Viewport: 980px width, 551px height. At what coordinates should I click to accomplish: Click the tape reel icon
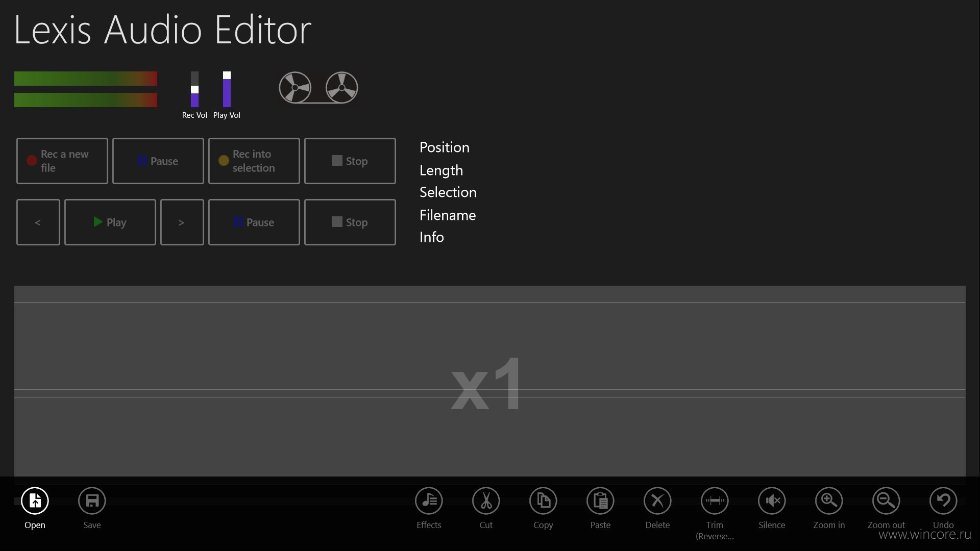[318, 87]
